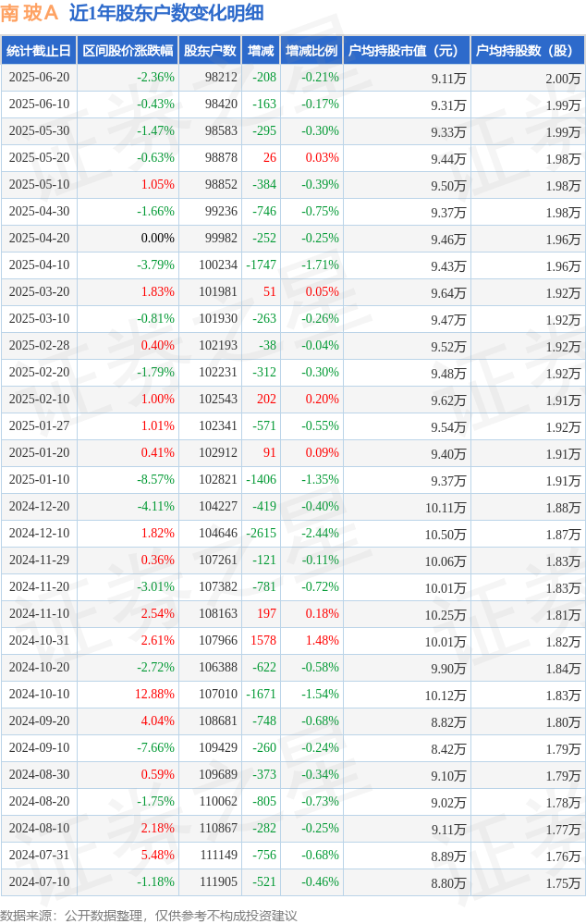586x924 pixels.
Task: Select the 2.00万 average shares cell
Action: click(x=563, y=79)
